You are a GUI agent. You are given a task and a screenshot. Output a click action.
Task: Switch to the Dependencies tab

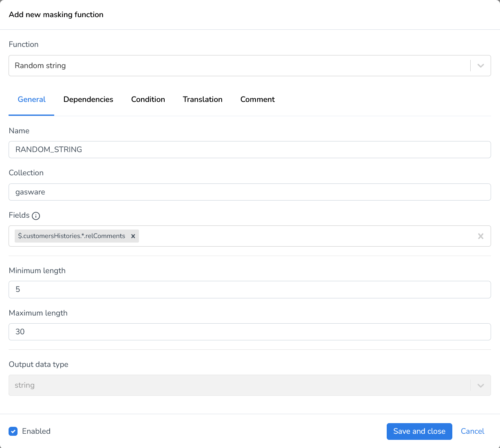coord(88,99)
